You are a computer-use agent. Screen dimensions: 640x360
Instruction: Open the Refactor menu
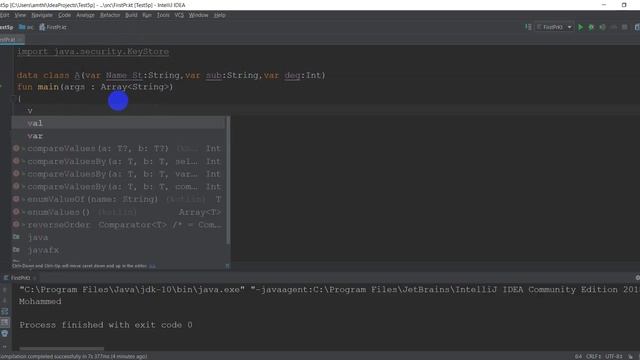(110, 15)
